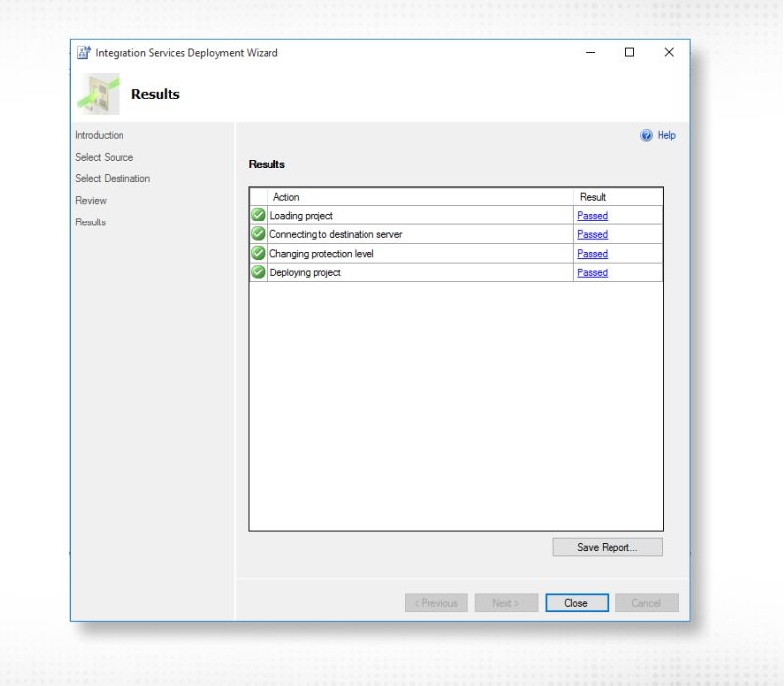The height and width of the screenshot is (686, 784).
Task: Click the success icon next to Deploying project
Action: tap(258, 272)
